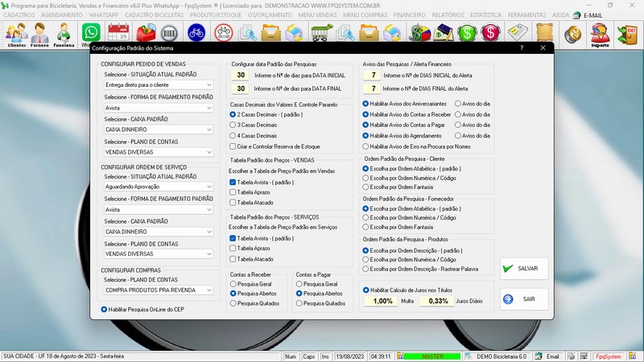Open sales FORMA DE PAGAMENTO Avista dropdown
Viewport: 644px width, 362px height.
click(159, 108)
